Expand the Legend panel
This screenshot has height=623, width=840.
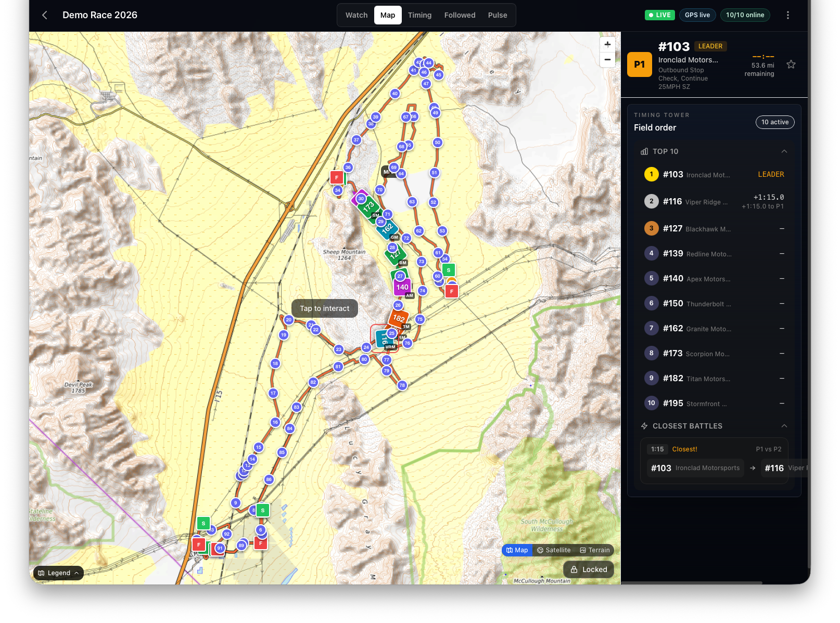click(x=58, y=573)
